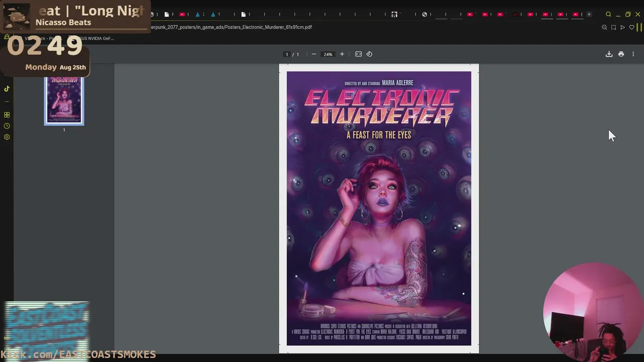Download the PDF file
The image size is (644, 362).
coord(609,54)
